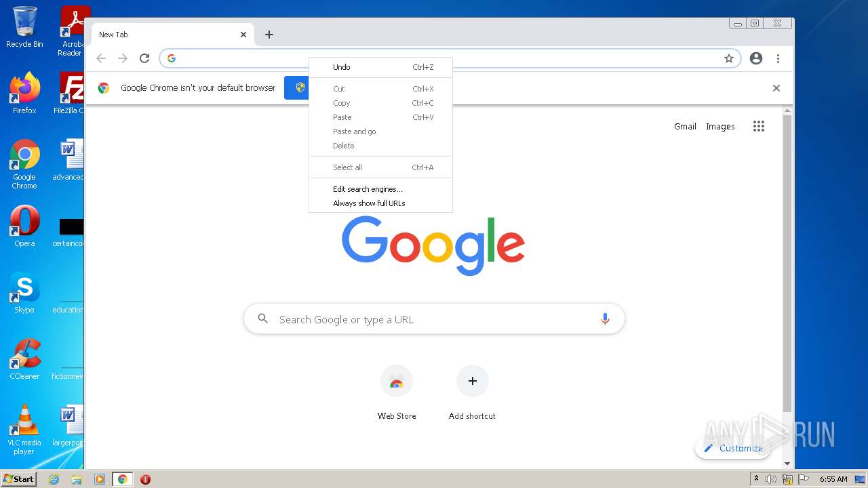Image resolution: width=868 pixels, height=488 pixels.
Task: Click the Opera taskbar icon
Action: pyautogui.click(x=145, y=479)
